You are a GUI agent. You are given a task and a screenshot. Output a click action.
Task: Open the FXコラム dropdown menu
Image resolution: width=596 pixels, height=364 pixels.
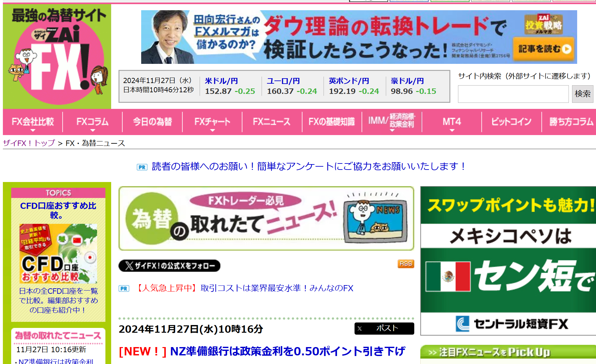(x=93, y=122)
